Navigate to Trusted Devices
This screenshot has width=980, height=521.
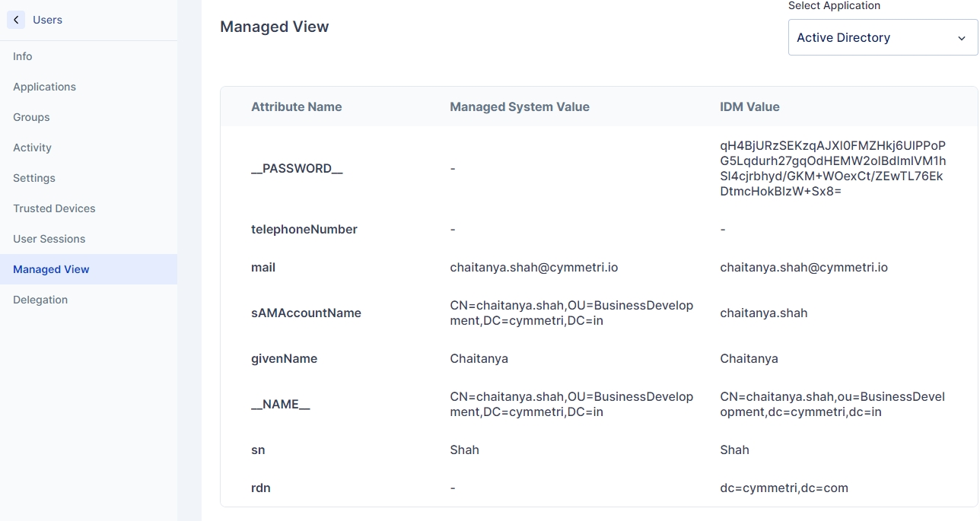coord(54,208)
